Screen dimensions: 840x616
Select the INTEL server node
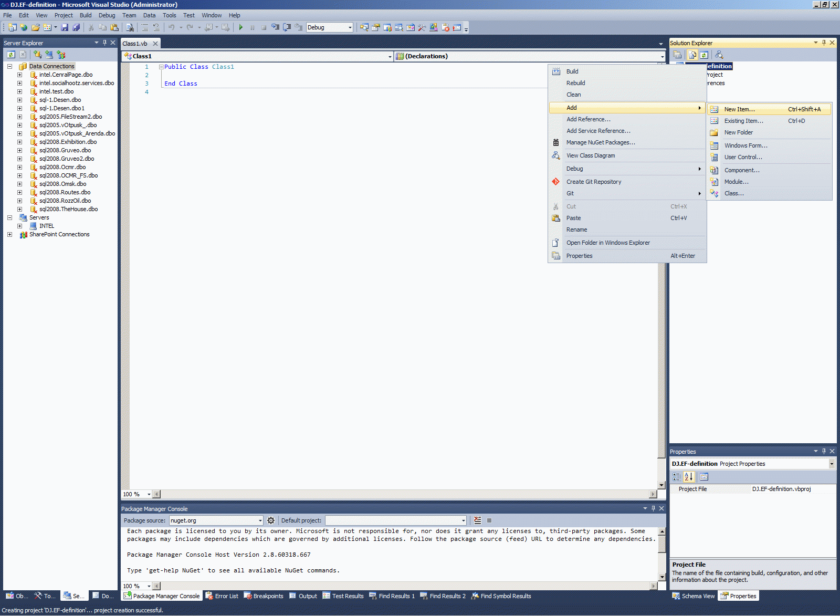47,226
